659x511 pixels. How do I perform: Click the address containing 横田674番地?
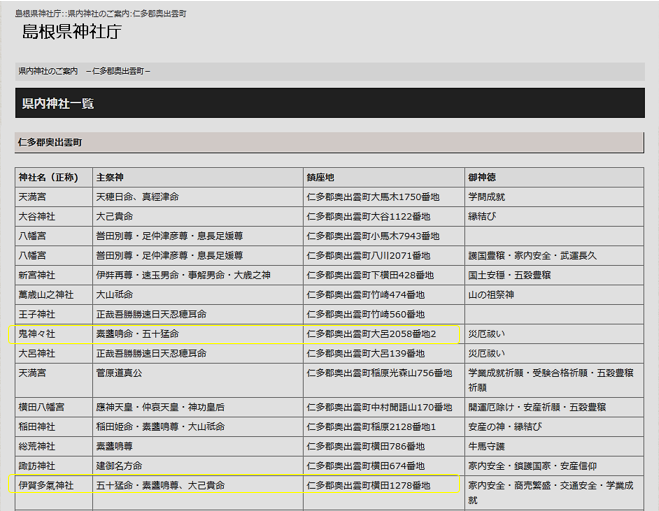pyautogui.click(x=366, y=466)
